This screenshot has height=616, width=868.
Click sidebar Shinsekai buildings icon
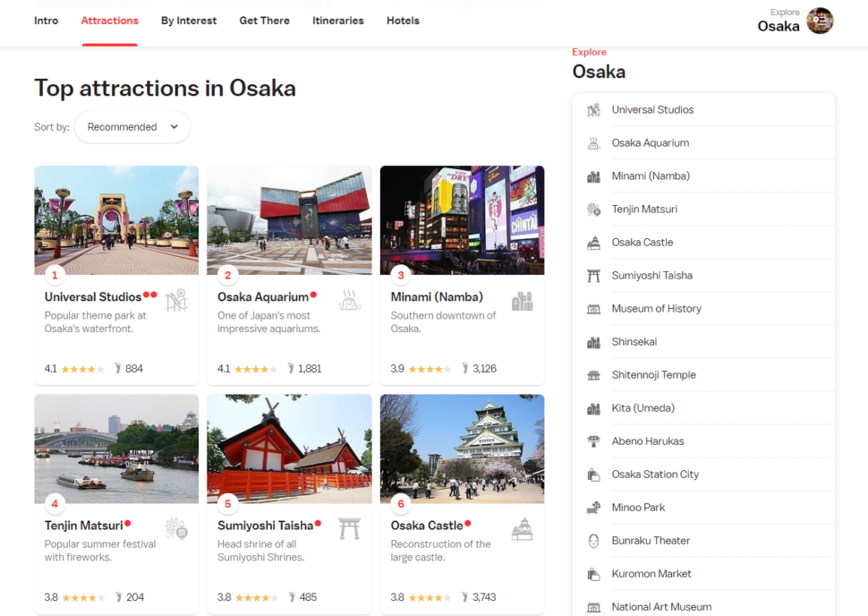(593, 342)
